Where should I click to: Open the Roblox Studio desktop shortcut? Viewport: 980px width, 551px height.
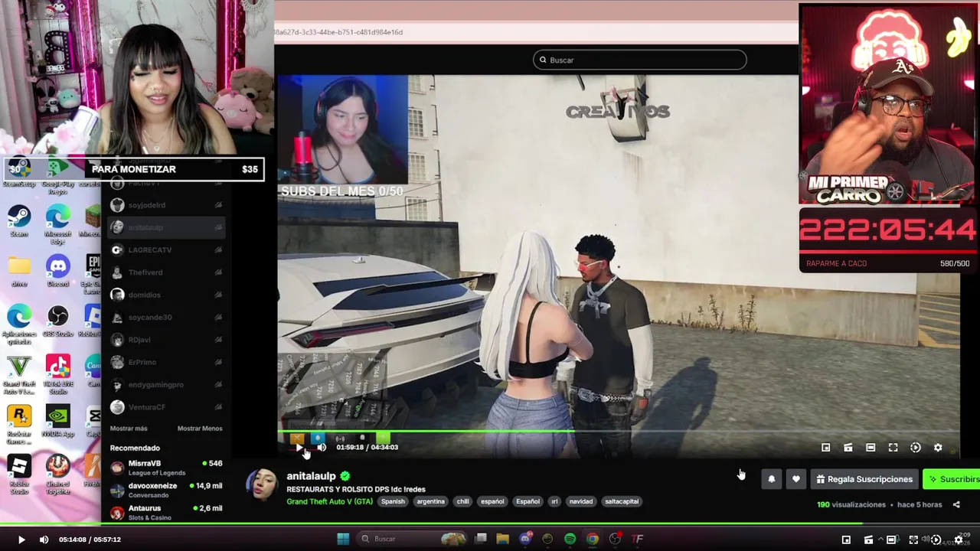19,473
